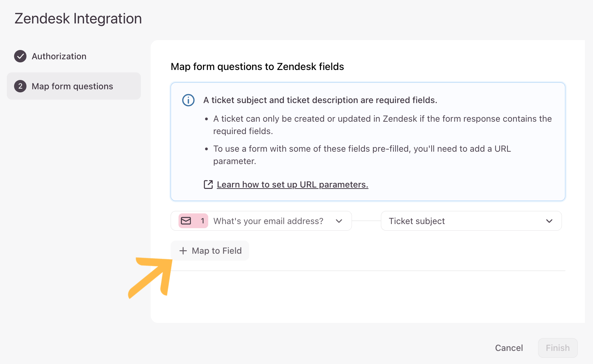Select the Map form questions step
This screenshot has height=364, width=593.
(72, 86)
